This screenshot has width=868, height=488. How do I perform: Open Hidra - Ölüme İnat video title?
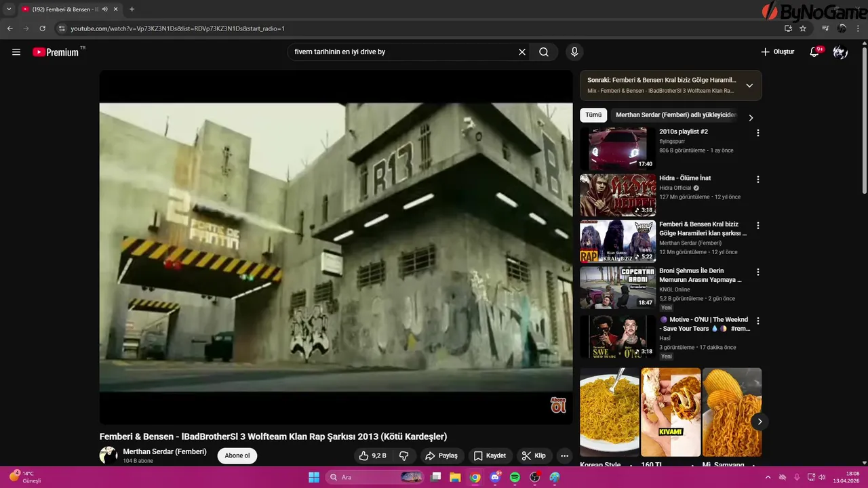[x=685, y=178]
